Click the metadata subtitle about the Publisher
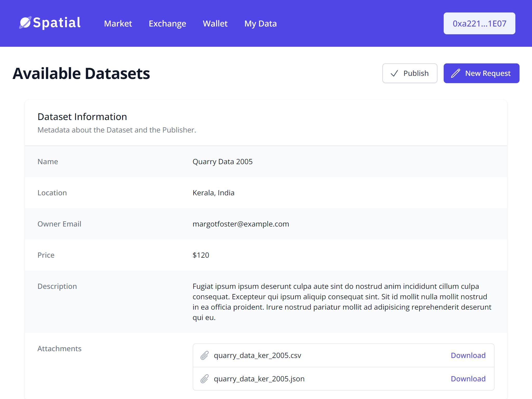 (x=117, y=130)
